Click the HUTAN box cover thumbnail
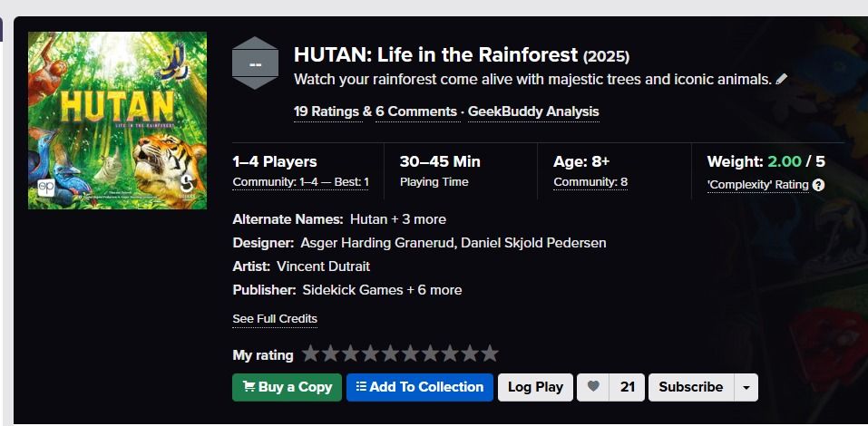 [x=118, y=121]
